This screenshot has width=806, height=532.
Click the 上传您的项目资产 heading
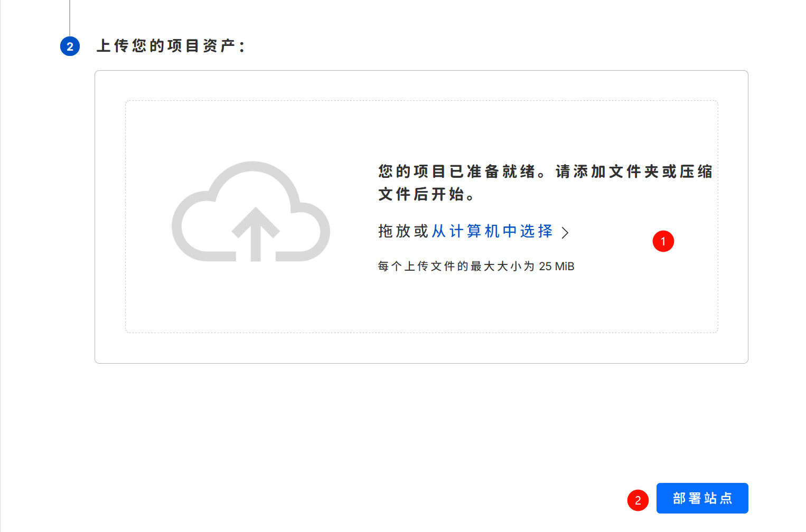click(170, 46)
